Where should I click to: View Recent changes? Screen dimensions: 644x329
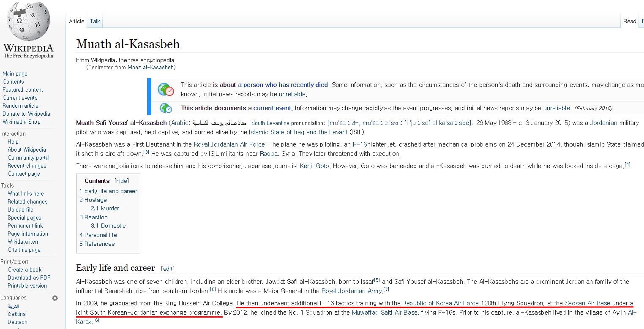(x=27, y=166)
